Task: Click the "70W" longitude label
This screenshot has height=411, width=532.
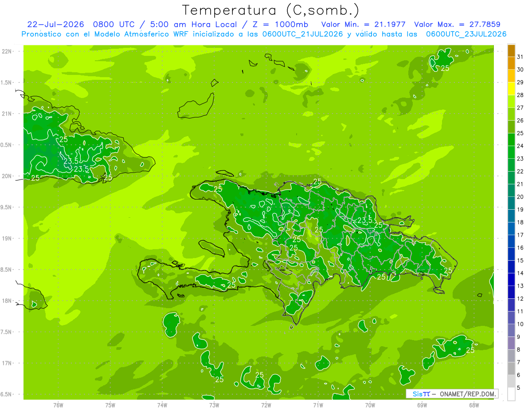Action: tap(370, 405)
